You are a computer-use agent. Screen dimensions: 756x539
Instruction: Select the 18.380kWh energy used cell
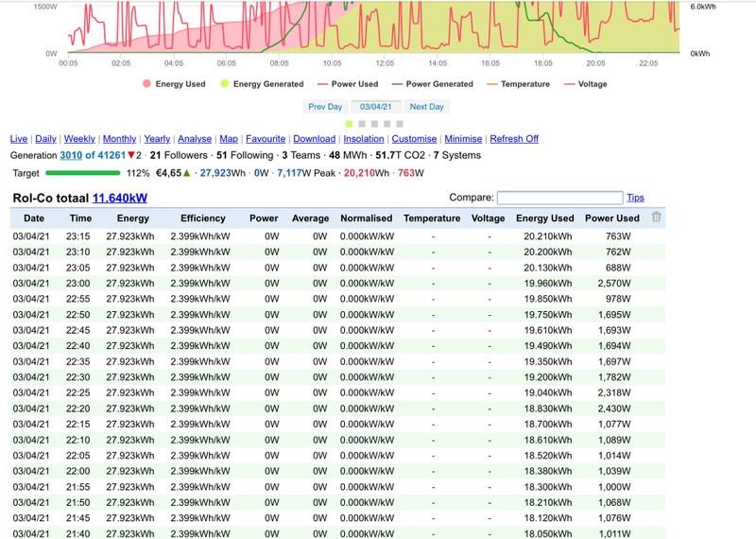[x=548, y=471]
